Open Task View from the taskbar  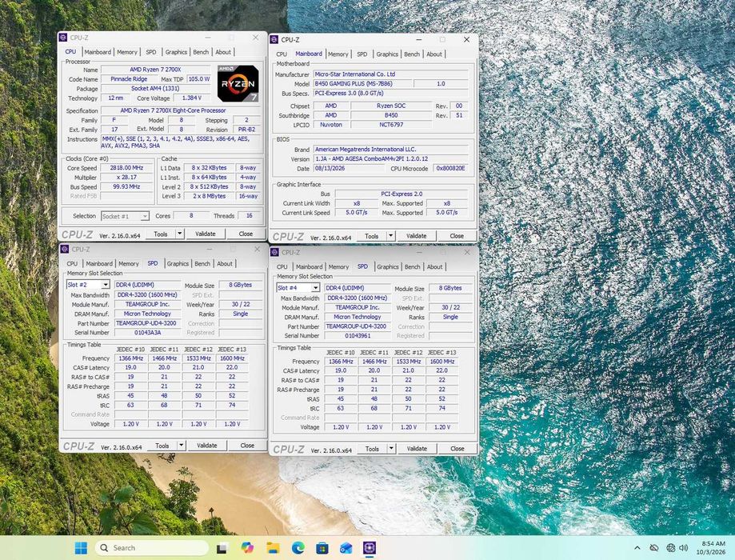coord(222,547)
